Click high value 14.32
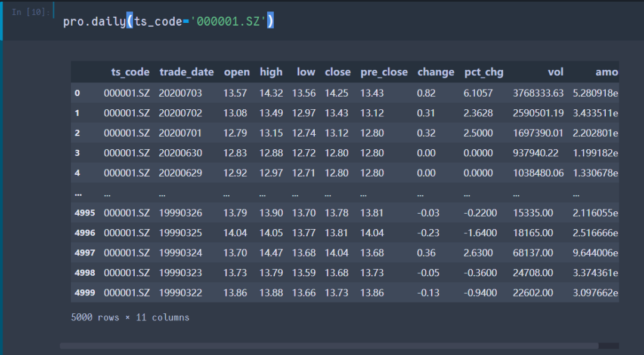644x355 pixels. click(271, 93)
